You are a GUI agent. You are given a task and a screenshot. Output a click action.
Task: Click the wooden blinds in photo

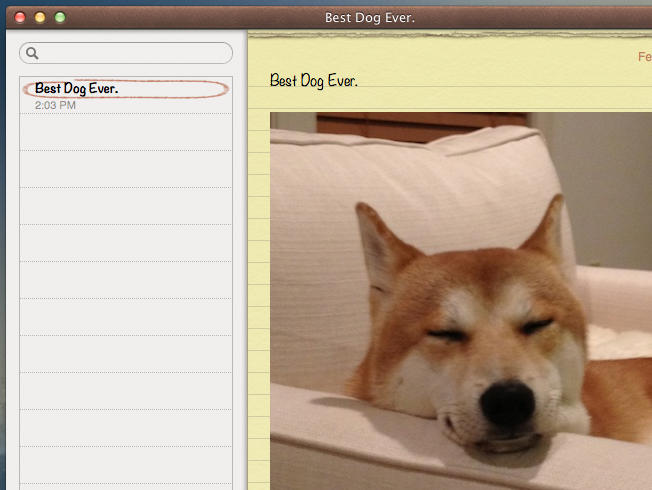(x=420, y=126)
